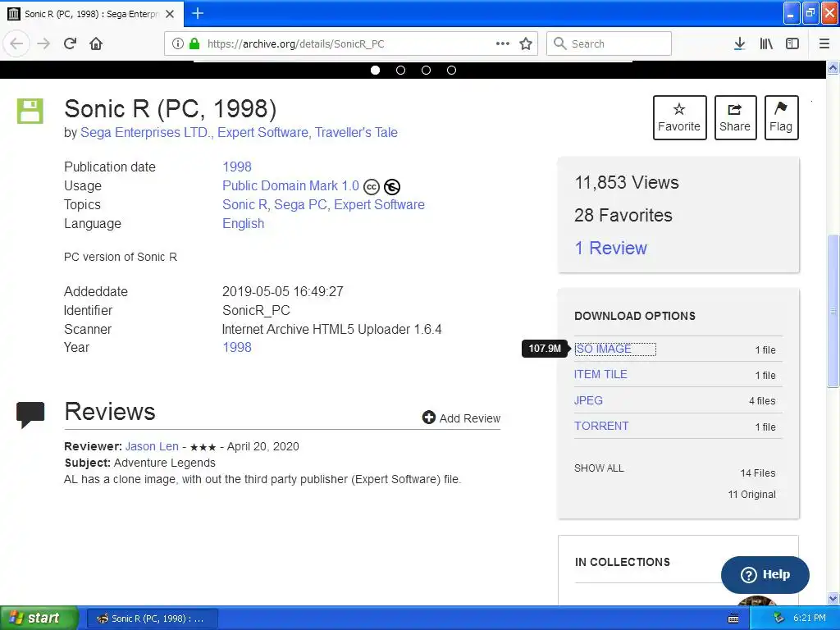Click the 1998 publication date link

click(x=237, y=167)
